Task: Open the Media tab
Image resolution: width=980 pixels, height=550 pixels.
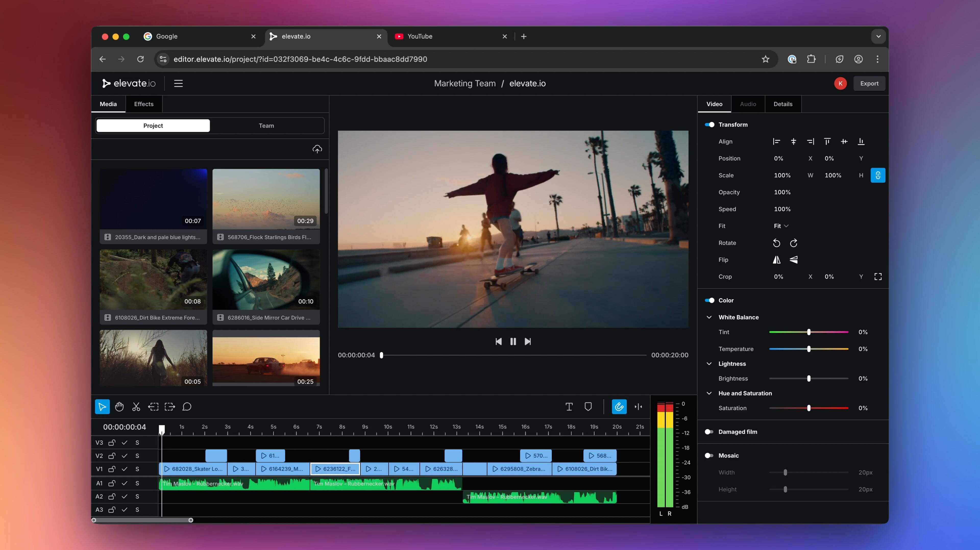Action: point(108,104)
